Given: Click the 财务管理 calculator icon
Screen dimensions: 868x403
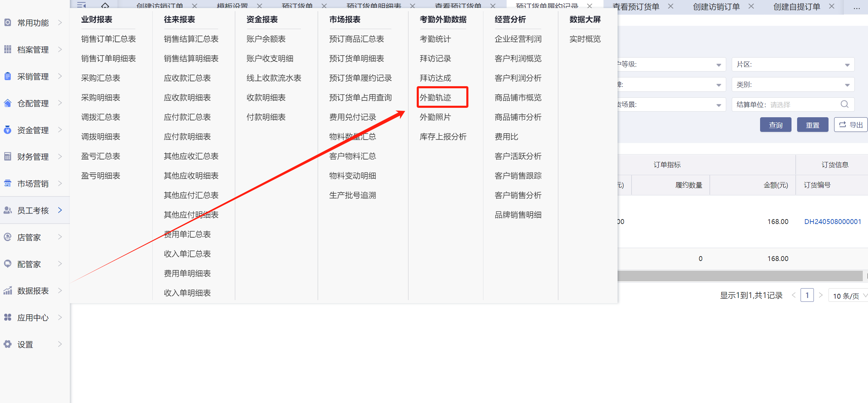Looking at the screenshot, I should coord(8,157).
